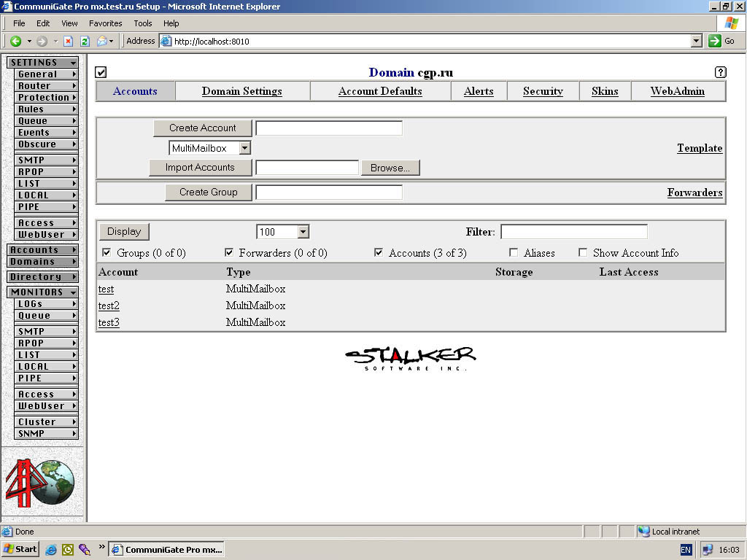The image size is (747, 560).
Task: Open the Mail icon dropdown arrow
Action: tap(111, 42)
